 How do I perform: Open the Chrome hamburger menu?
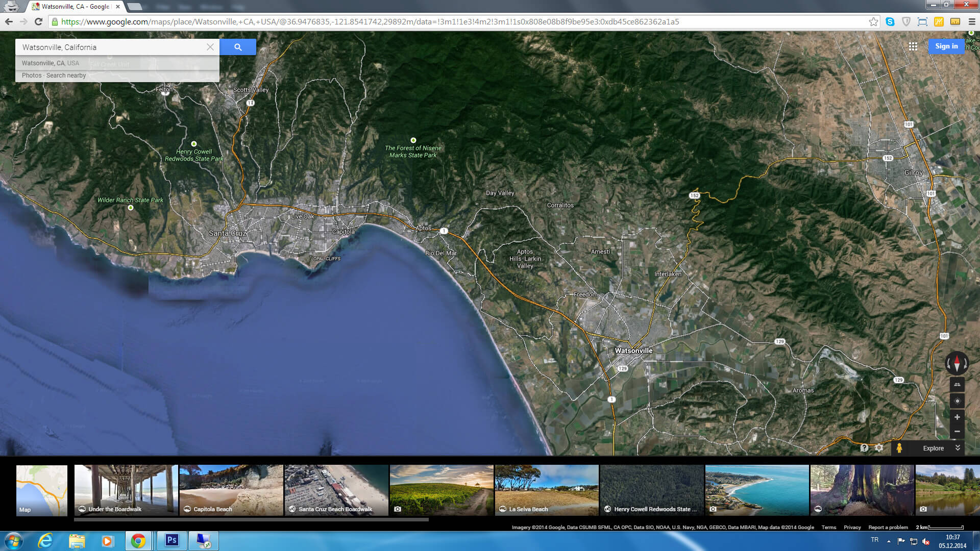click(x=972, y=22)
